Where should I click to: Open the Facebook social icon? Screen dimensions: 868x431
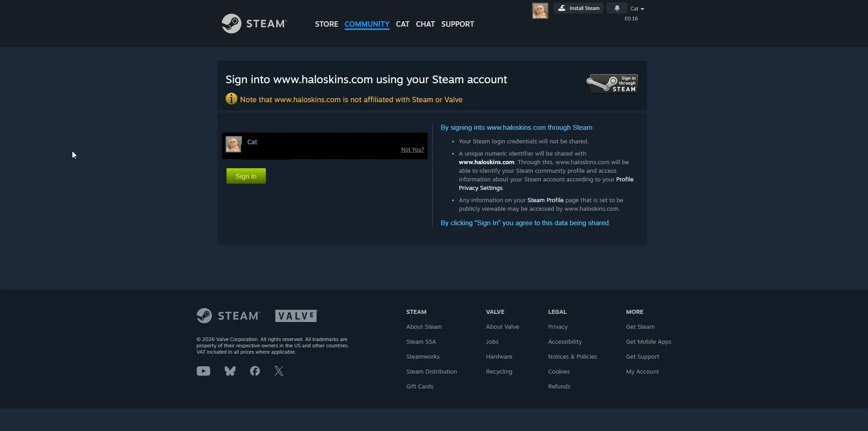255,371
